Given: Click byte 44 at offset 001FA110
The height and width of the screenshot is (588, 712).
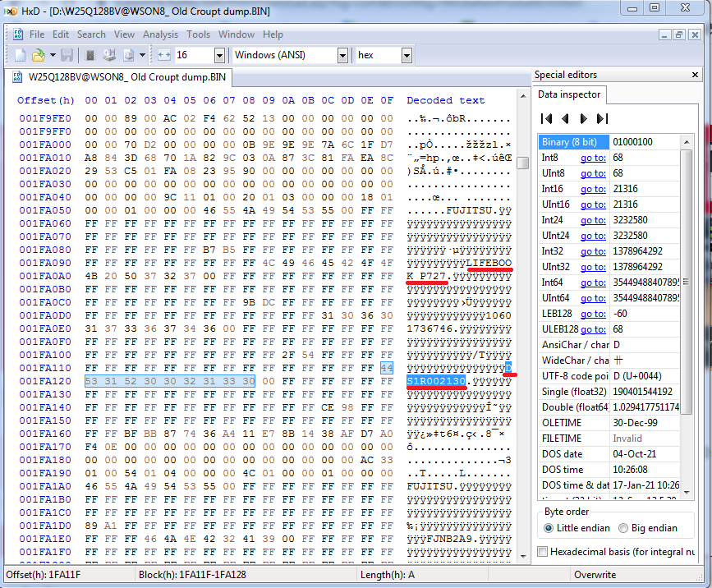Looking at the screenshot, I should 387,368.
